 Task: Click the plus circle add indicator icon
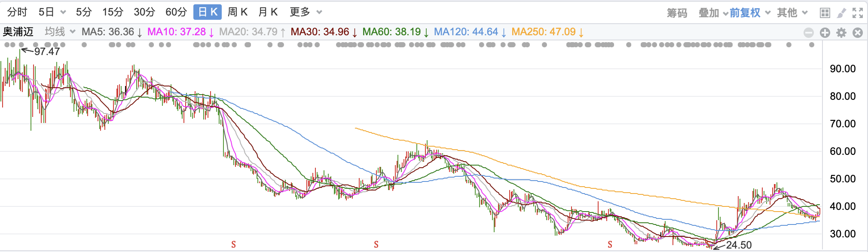click(x=825, y=33)
